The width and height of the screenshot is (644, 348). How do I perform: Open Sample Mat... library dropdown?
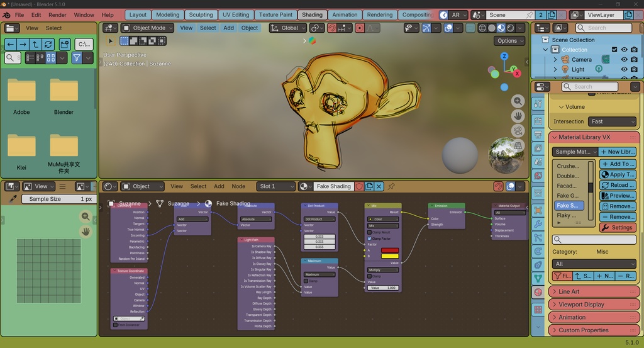pos(575,152)
